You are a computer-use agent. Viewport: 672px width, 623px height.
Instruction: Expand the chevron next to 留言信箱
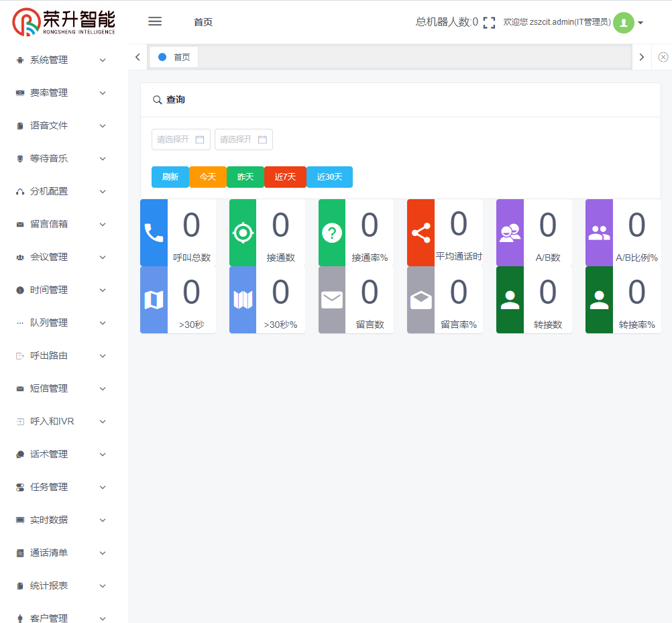(x=103, y=225)
